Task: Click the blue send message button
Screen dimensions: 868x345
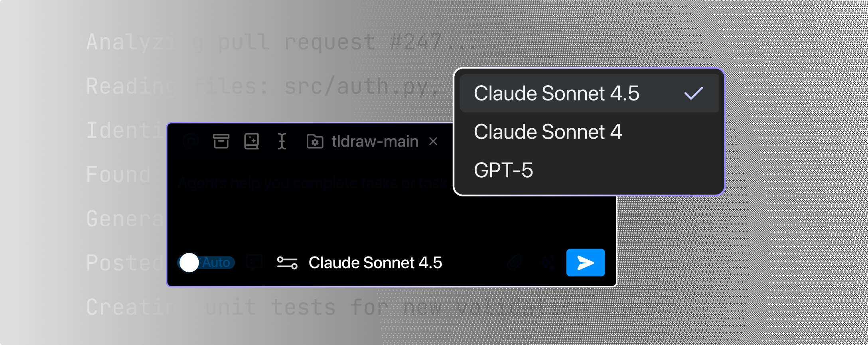Action: (x=585, y=263)
